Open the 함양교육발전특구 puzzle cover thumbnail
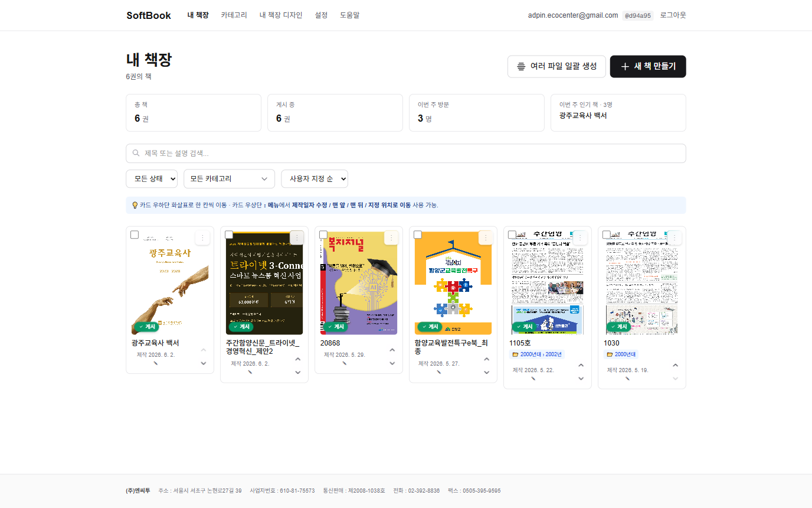Screen dimensions: 812x508 point(453,282)
